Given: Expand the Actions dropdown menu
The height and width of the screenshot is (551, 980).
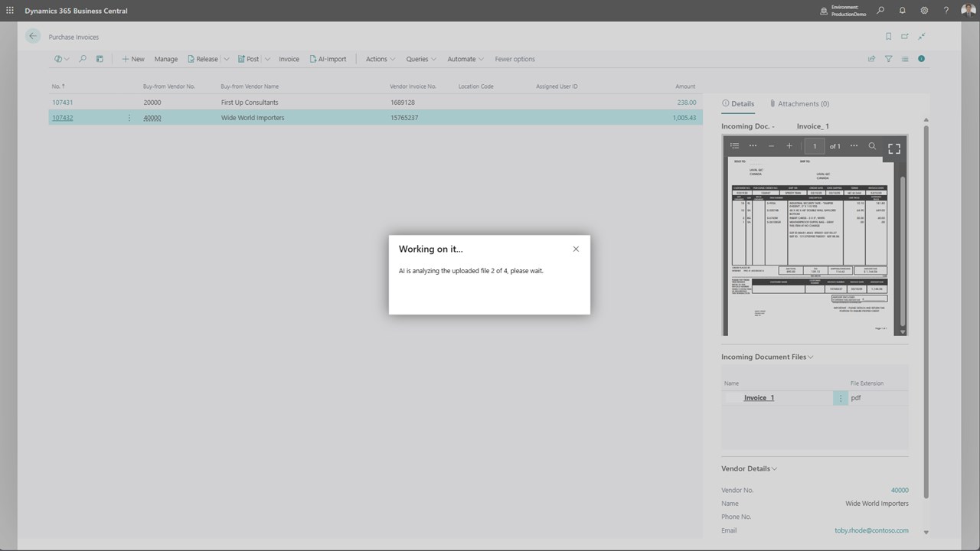Looking at the screenshot, I should pyautogui.click(x=381, y=59).
